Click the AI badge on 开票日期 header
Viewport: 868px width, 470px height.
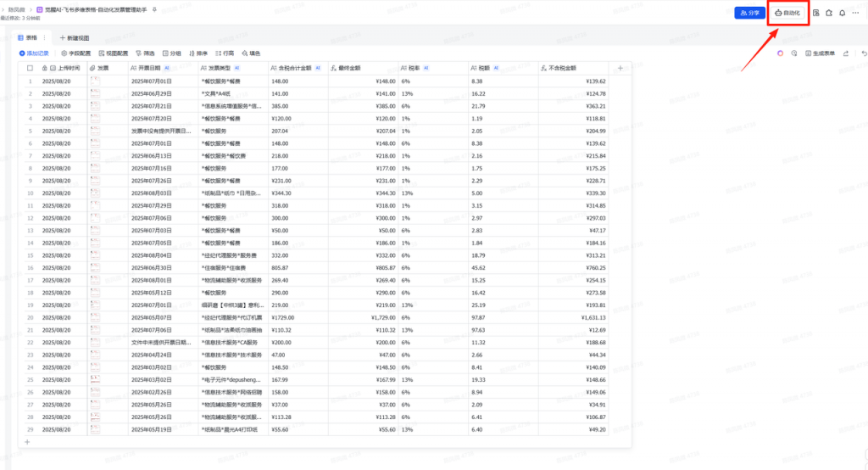click(167, 68)
